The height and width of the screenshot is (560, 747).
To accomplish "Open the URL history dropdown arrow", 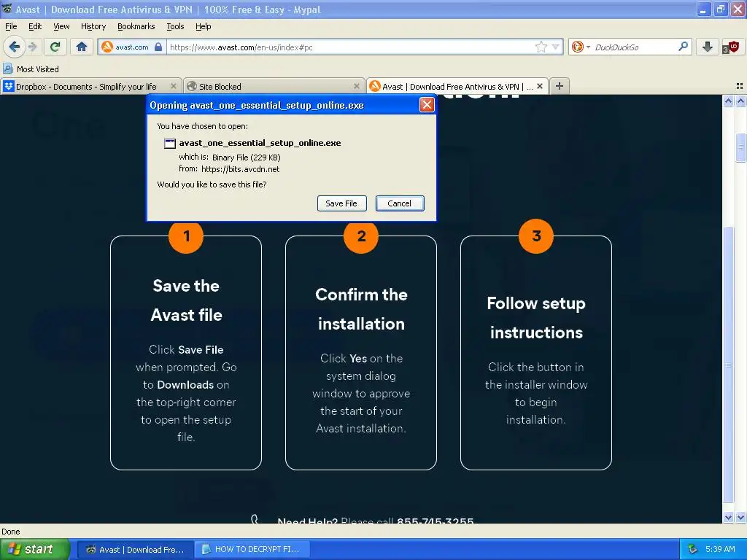I will click(555, 47).
